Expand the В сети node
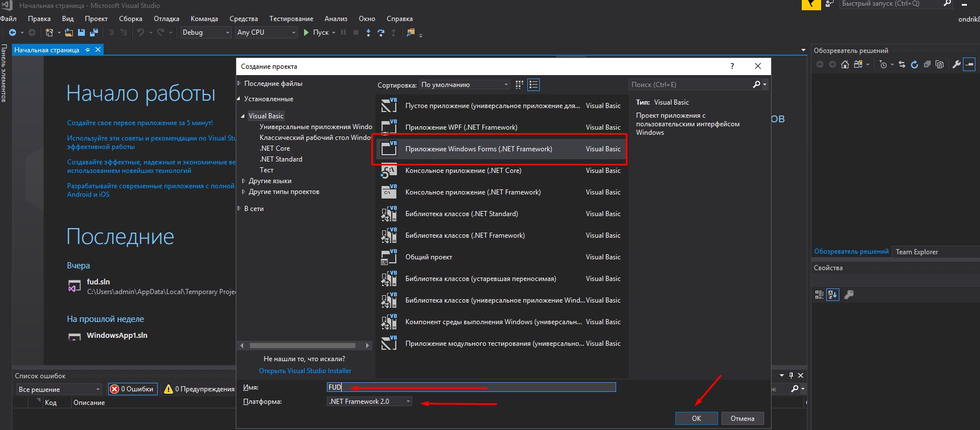Screen dimensions: 980x430 click(x=239, y=209)
